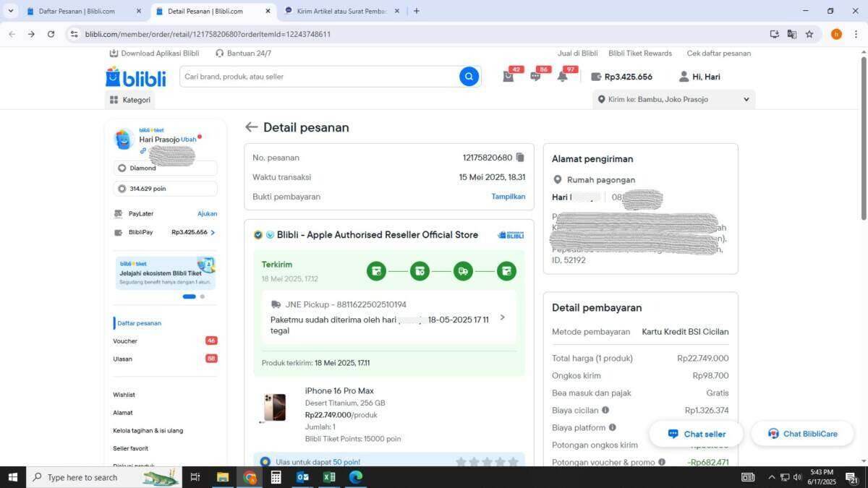
Task: Open Daftar pesanan in the sidebar
Action: [140, 323]
